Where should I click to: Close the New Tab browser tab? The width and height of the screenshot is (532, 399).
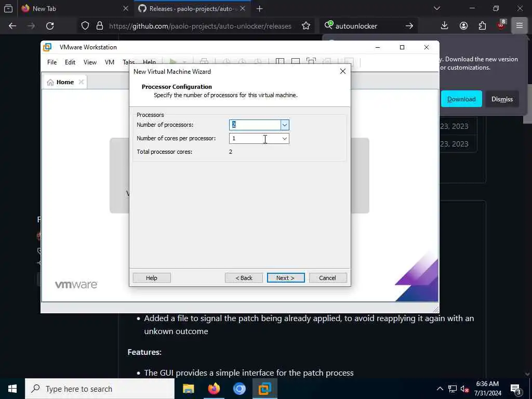coord(126,9)
